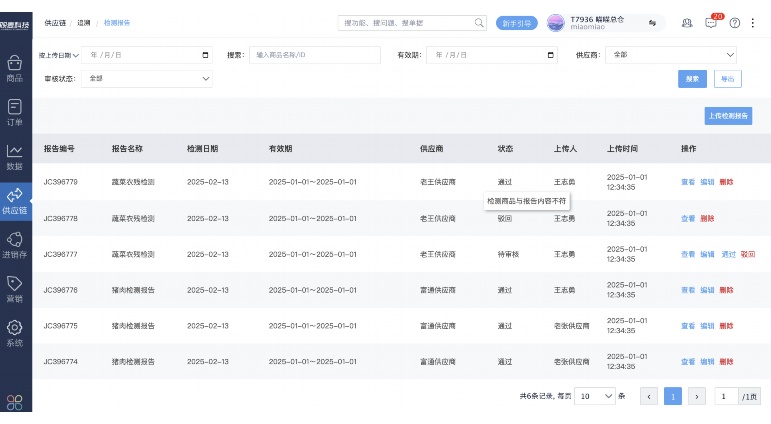Click the blue 搜索 button
This screenshot has width=771, height=424.
[x=692, y=79]
